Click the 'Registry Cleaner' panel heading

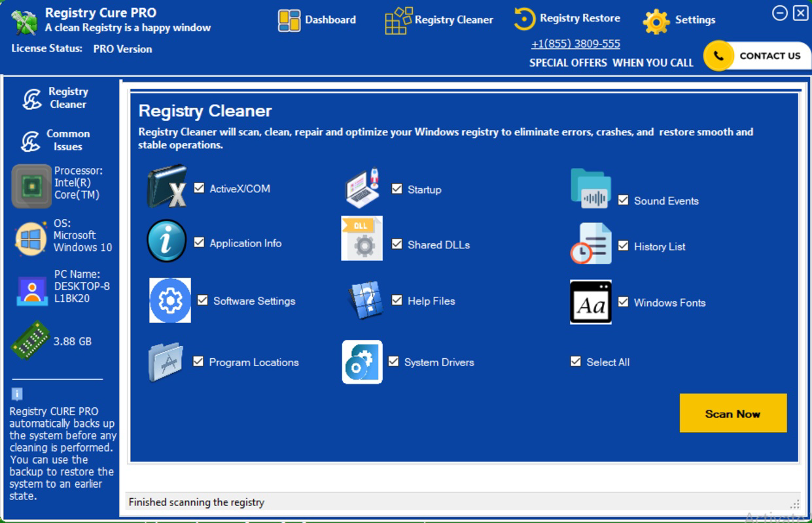click(x=205, y=111)
